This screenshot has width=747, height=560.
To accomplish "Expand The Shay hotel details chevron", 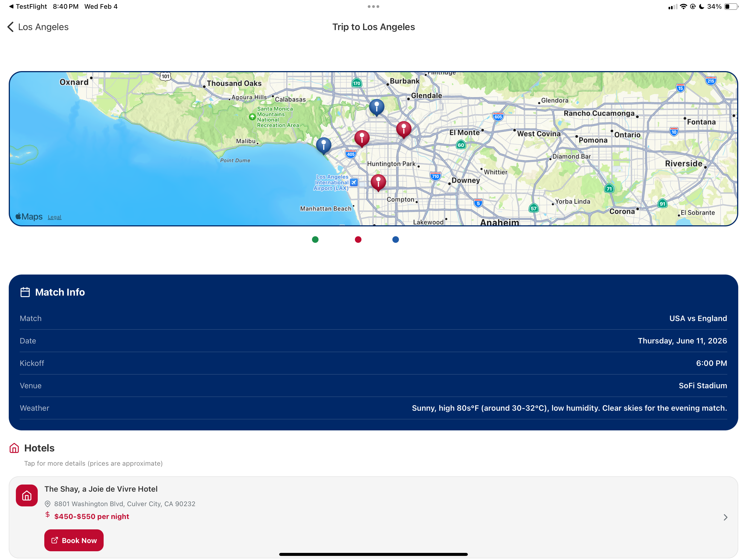I will click(x=725, y=517).
